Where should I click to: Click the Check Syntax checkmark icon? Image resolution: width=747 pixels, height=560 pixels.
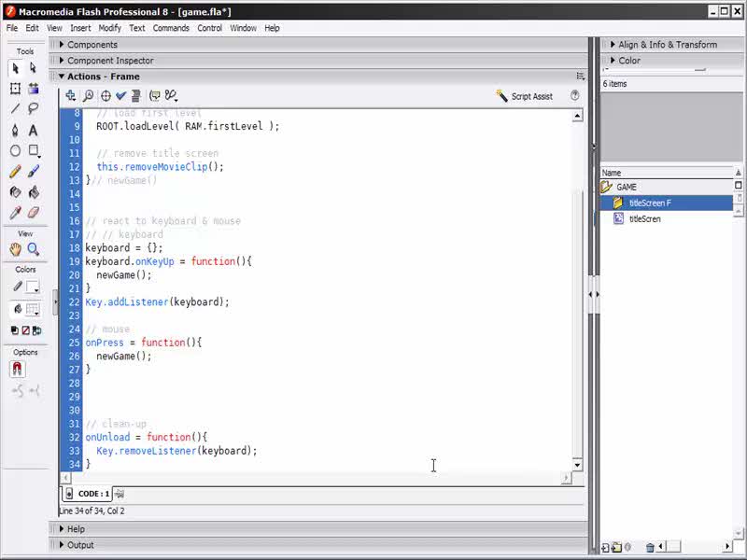click(x=120, y=95)
